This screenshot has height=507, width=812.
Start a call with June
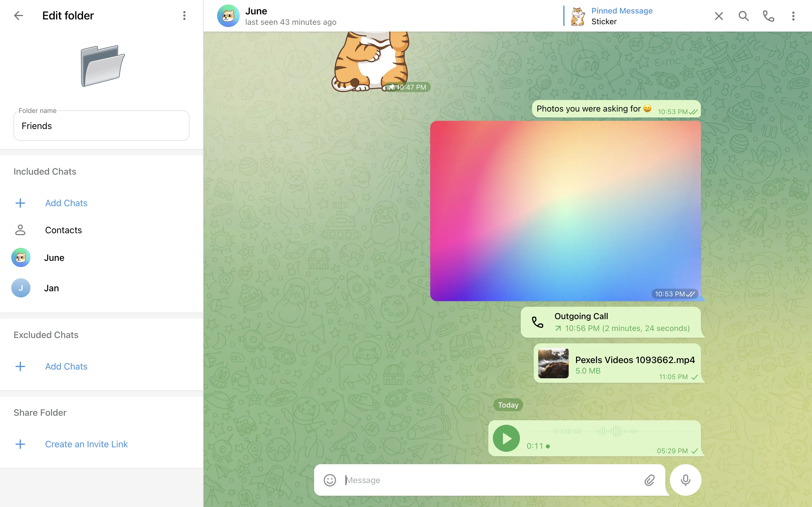(x=768, y=16)
